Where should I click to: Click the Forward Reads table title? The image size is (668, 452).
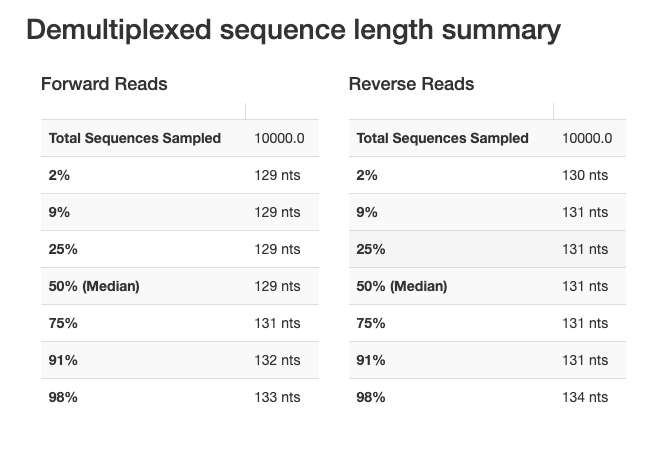[x=104, y=84]
